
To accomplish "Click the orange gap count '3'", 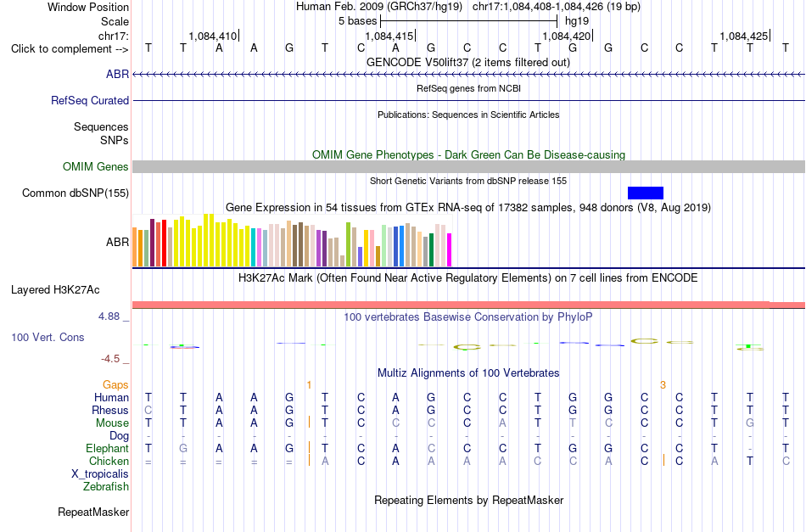I will (x=663, y=385).
